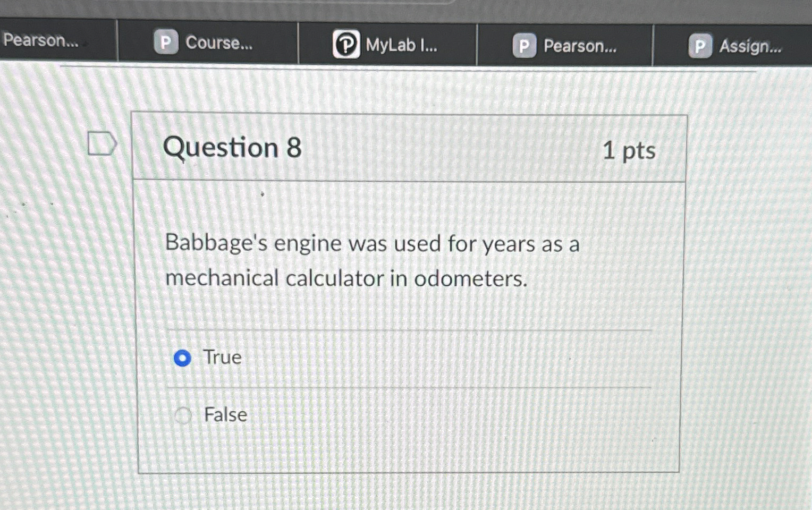Click the 1 pts label
812x510 pixels.
pos(630,151)
